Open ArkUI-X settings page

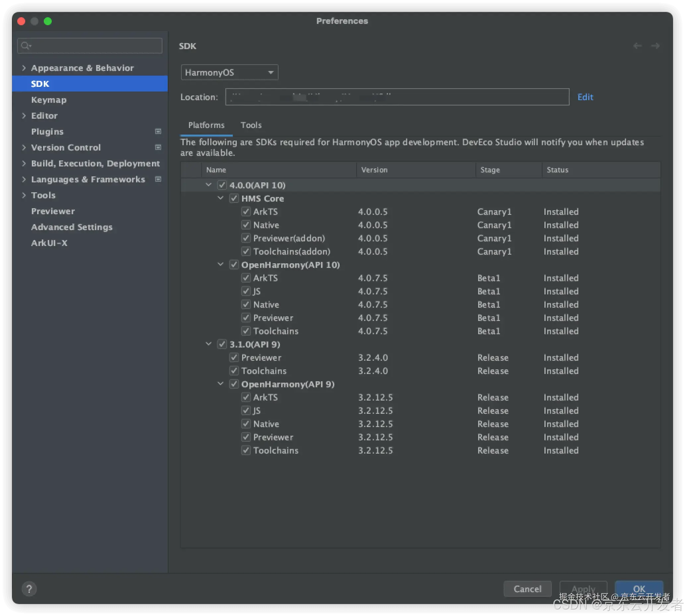pos(49,243)
